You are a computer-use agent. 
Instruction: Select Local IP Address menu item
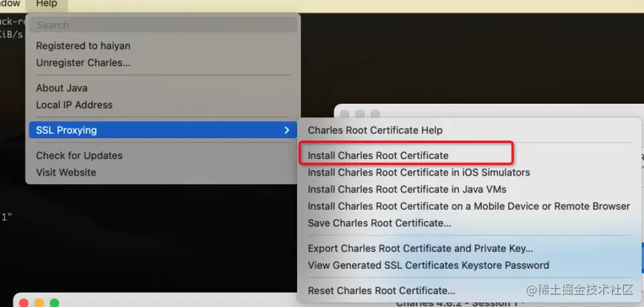pos(163,105)
